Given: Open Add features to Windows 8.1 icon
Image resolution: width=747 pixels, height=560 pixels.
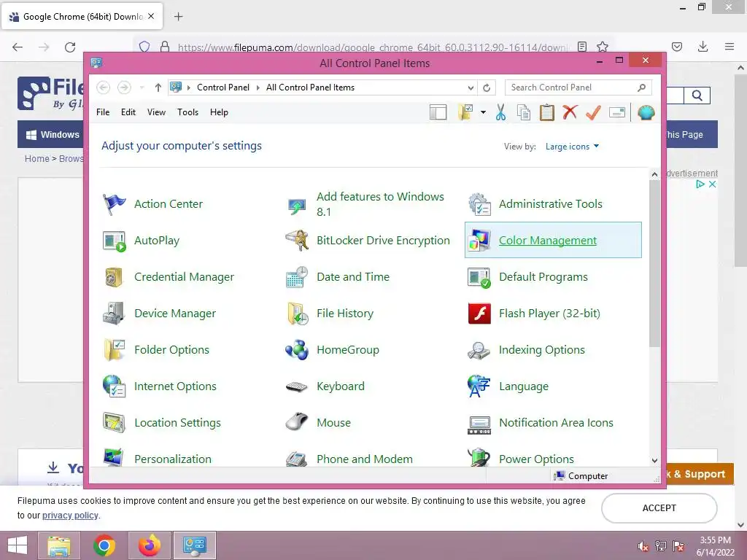Looking at the screenshot, I should [297, 206].
